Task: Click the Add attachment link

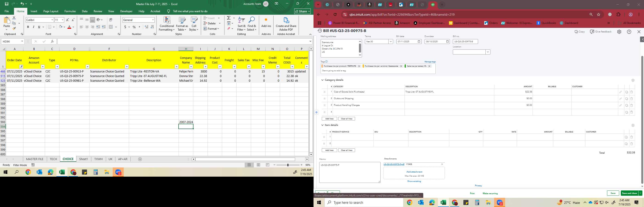Action: (x=414, y=172)
